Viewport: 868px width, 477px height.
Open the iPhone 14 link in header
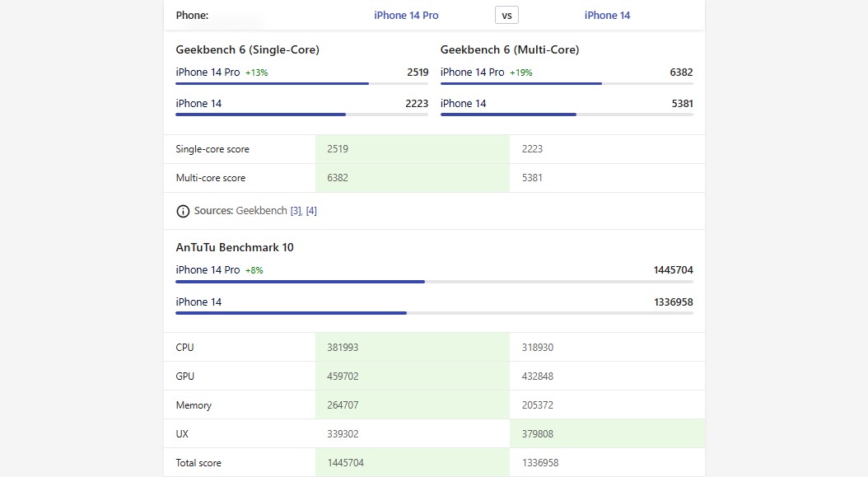pyautogui.click(x=607, y=16)
